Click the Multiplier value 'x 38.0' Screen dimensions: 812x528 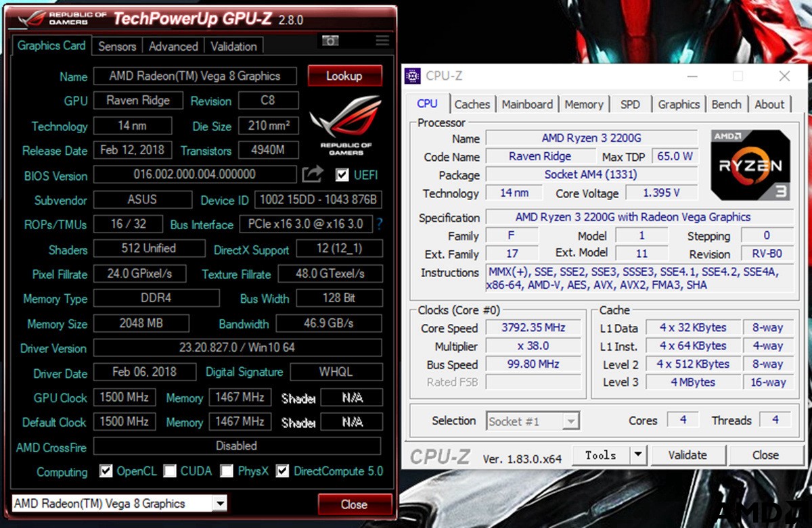pos(532,346)
